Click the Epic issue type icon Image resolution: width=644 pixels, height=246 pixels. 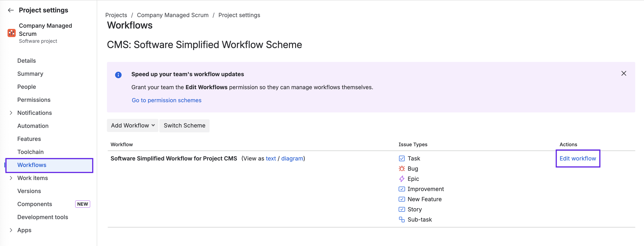[x=402, y=179]
